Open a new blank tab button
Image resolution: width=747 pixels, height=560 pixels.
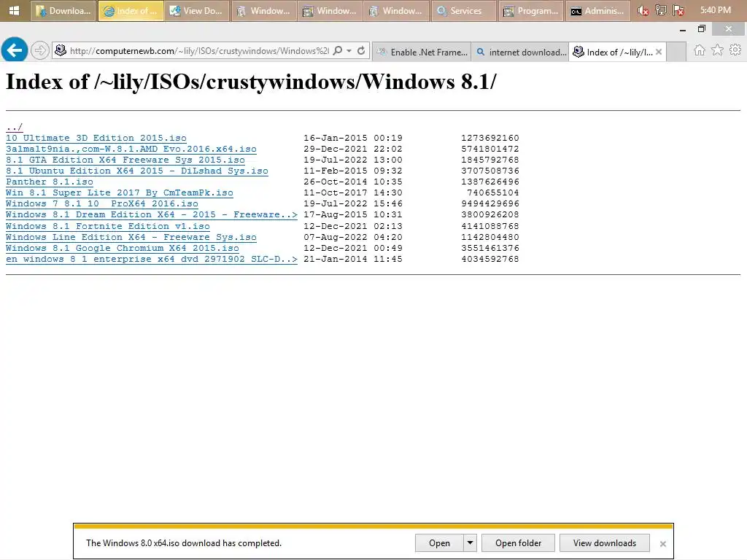coord(676,52)
